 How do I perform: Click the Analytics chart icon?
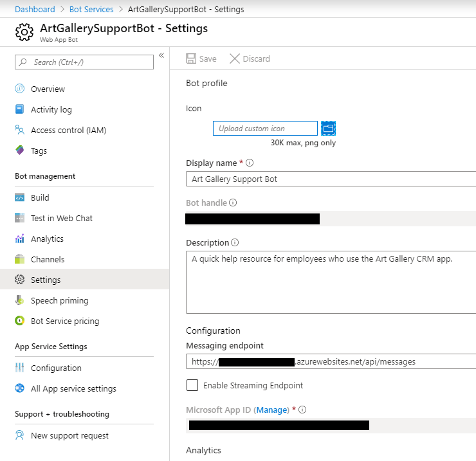[x=20, y=239]
